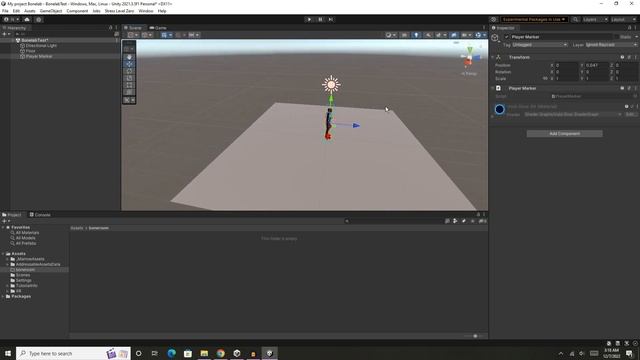The image size is (640, 360).
Task: Select Floor in Hierarchy
Action: click(31, 51)
